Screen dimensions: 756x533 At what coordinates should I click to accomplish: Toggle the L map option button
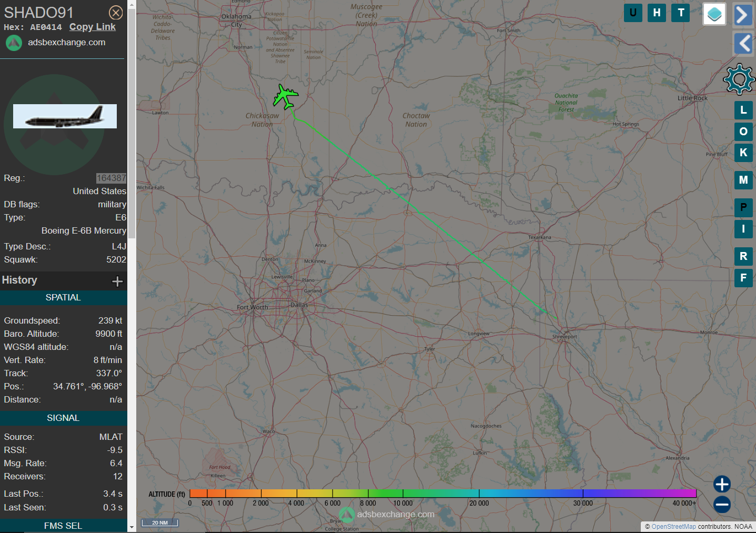click(743, 110)
